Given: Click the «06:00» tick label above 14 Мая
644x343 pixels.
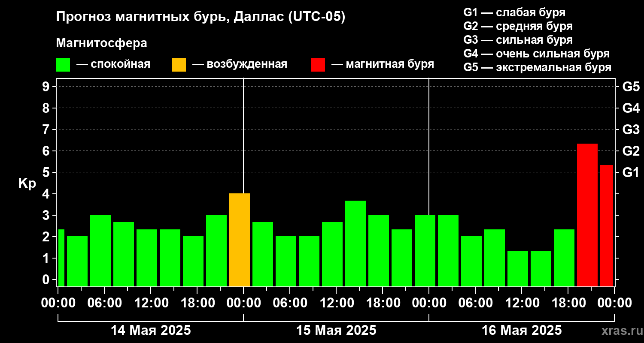Looking at the screenshot, I should (x=104, y=303).
